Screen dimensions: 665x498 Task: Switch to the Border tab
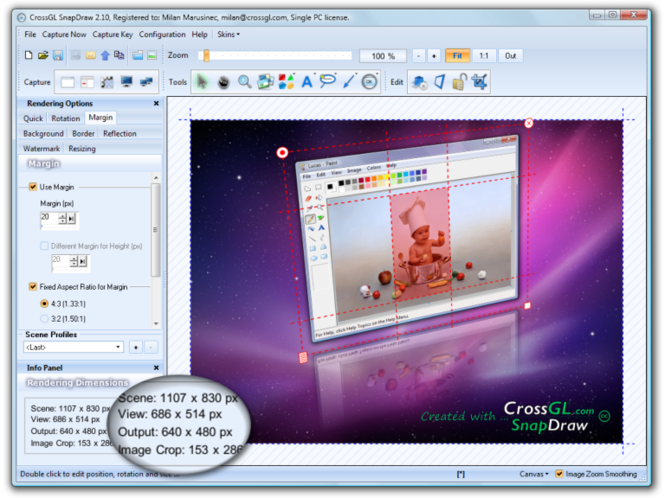click(83, 134)
